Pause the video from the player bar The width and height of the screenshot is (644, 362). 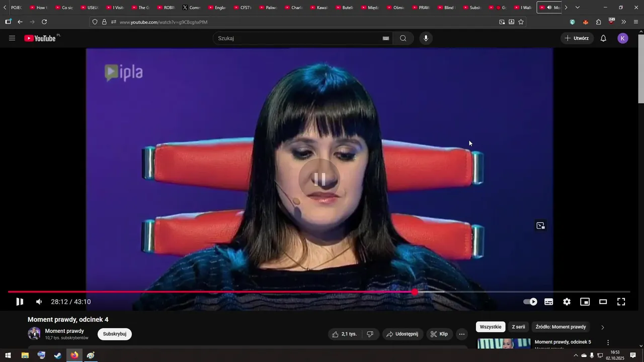click(20, 302)
